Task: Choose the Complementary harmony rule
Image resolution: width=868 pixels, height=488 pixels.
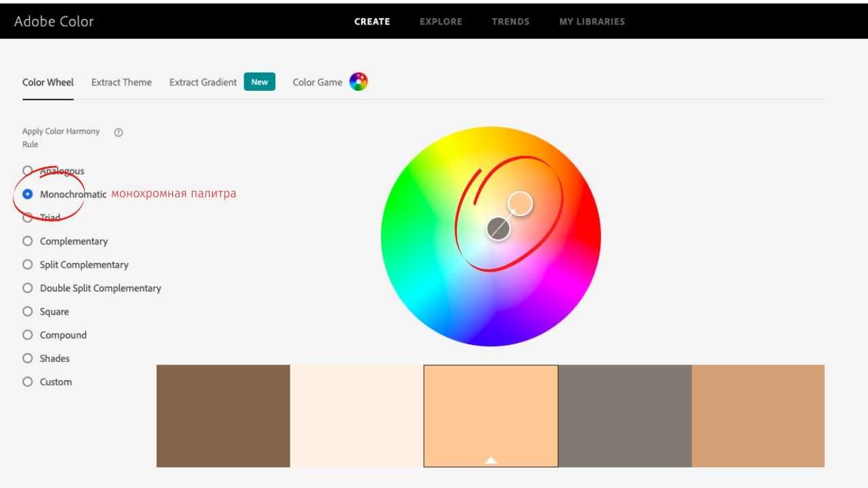Action: click(x=28, y=241)
